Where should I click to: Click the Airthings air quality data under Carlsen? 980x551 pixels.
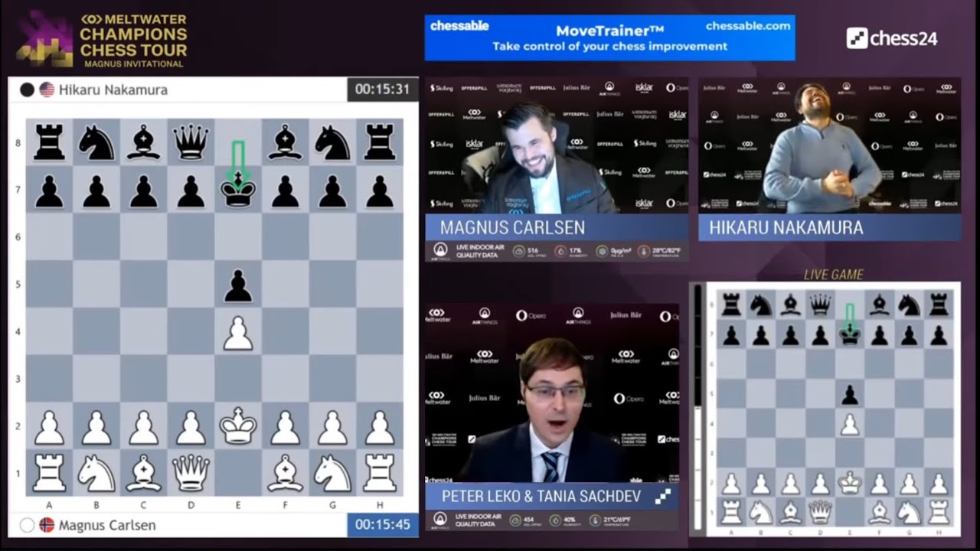(x=557, y=251)
